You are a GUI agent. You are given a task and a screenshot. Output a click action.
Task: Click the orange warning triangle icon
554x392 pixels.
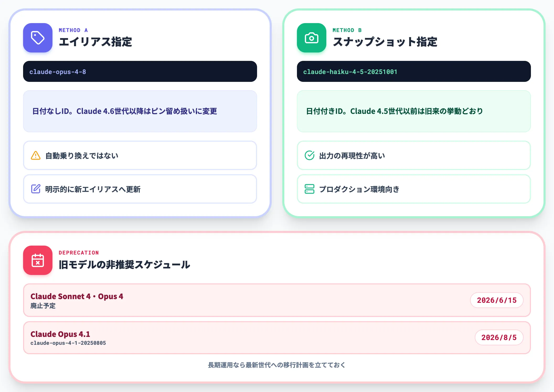[x=36, y=155]
